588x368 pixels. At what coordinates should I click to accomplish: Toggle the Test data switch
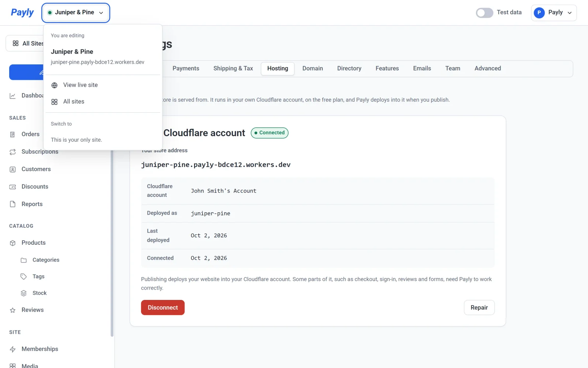[x=484, y=13]
